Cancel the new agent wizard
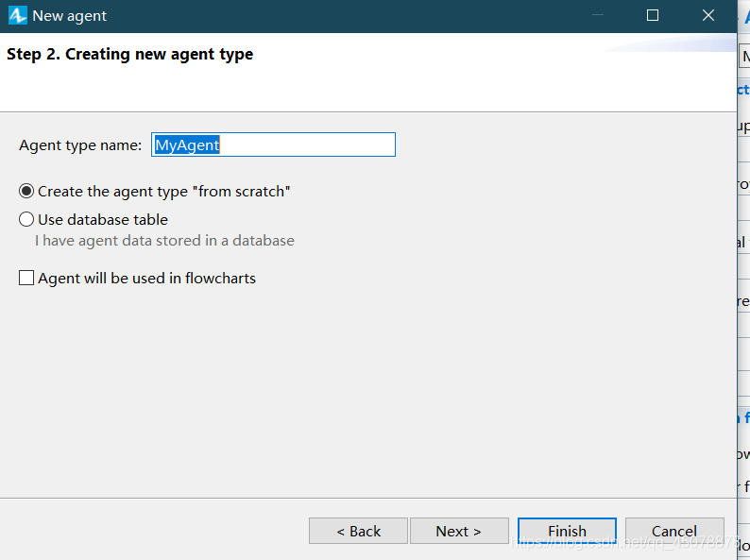 tap(674, 531)
